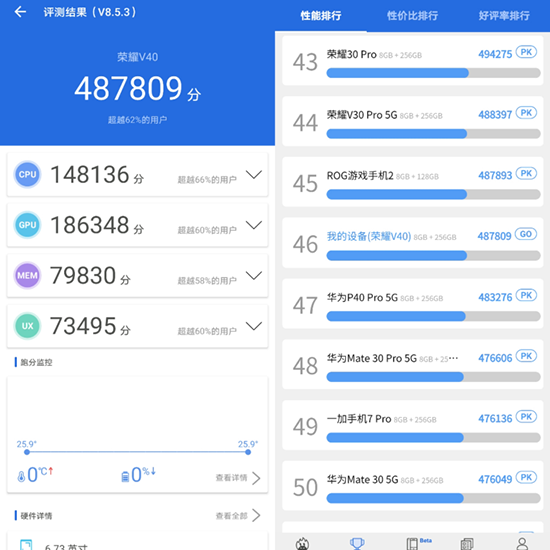Click the GPU score icon
This screenshot has height=550, width=550.
click(27, 225)
